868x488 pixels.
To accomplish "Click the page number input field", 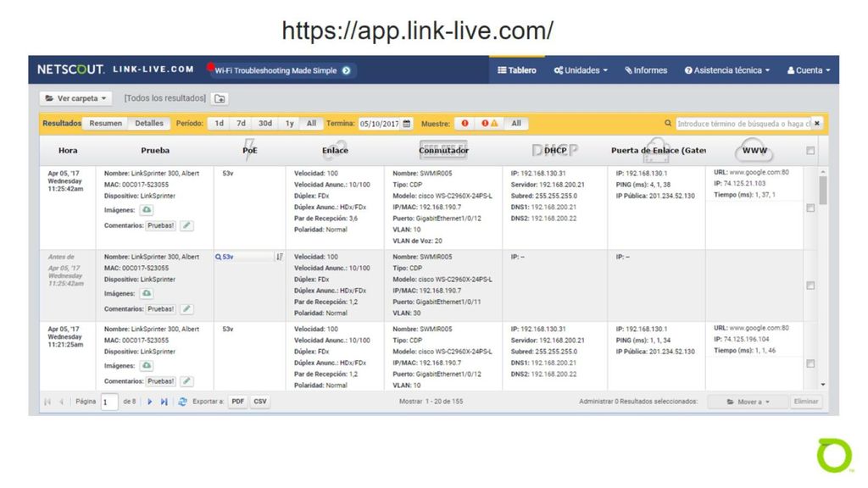I will (109, 402).
